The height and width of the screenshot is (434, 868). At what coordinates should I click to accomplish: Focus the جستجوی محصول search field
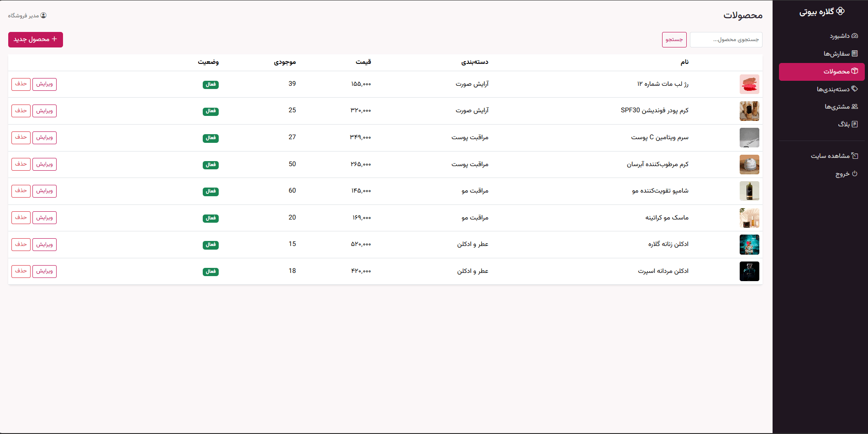726,40
